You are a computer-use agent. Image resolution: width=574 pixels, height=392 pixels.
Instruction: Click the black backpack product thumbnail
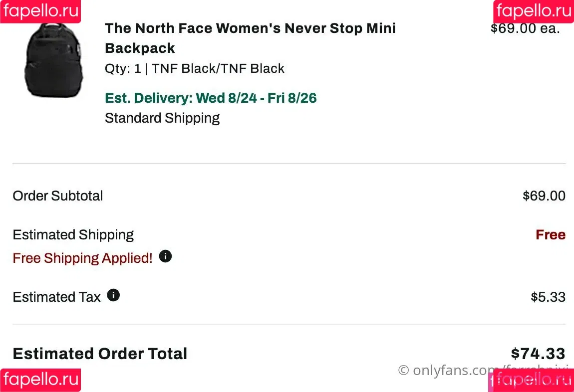pos(54,60)
